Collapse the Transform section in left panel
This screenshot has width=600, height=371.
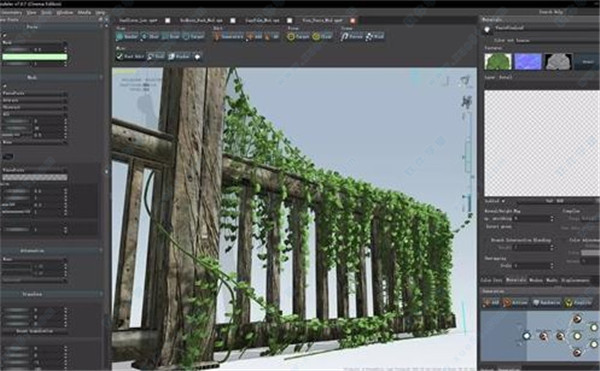(51, 294)
